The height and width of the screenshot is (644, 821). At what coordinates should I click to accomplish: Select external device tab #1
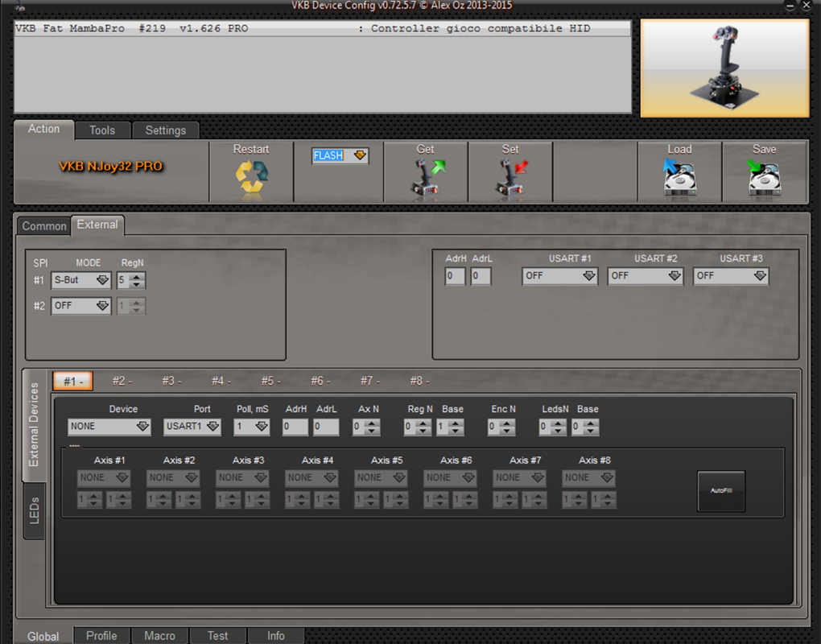[x=72, y=381]
